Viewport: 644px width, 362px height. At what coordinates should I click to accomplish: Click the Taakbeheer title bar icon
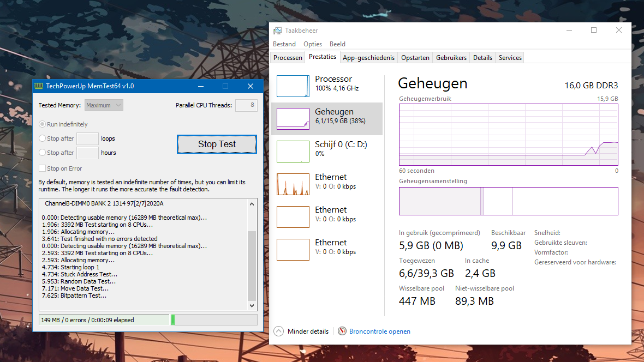(x=278, y=31)
